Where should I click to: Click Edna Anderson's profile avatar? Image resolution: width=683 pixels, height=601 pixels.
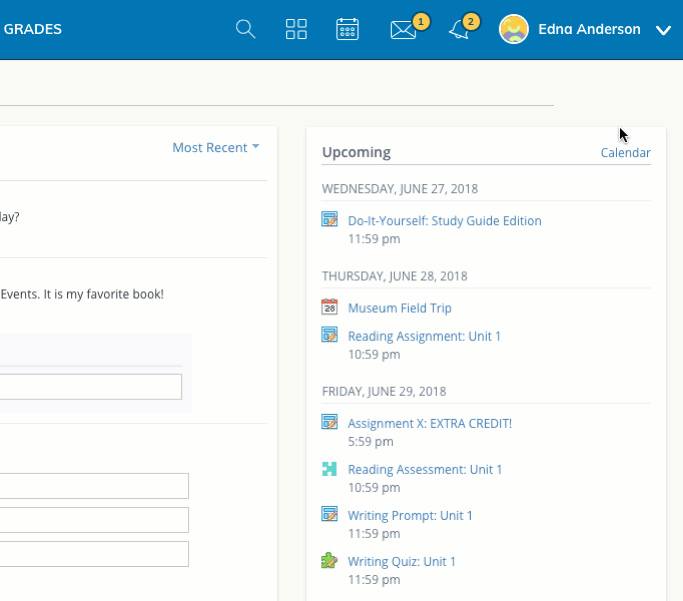tap(514, 29)
